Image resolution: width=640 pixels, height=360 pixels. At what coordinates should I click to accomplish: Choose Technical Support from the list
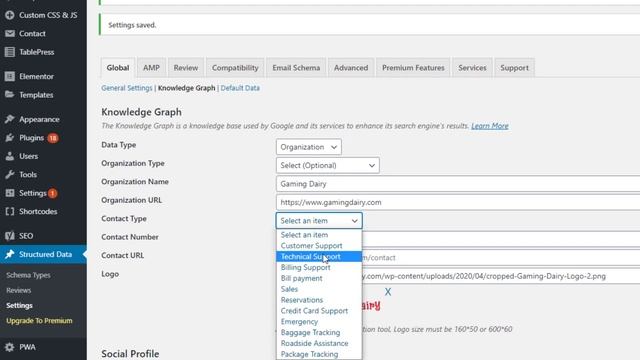[x=319, y=256]
